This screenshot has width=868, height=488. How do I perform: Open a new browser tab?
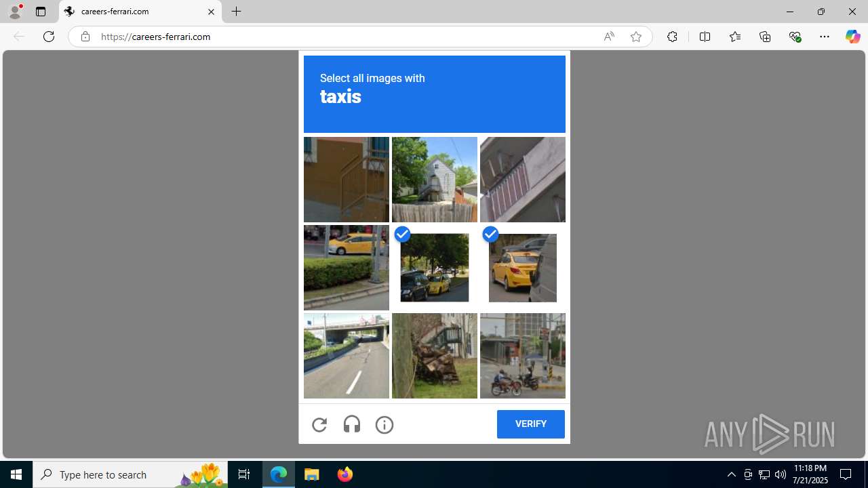coord(236,12)
